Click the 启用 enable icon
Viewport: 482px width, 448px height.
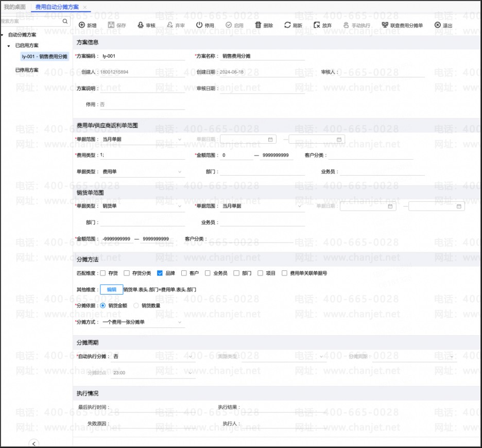coord(229,25)
